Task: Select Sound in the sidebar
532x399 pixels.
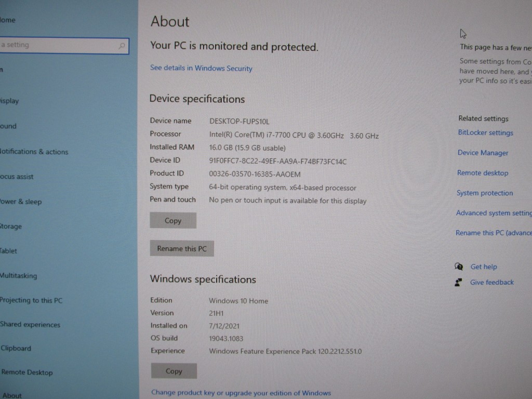Action: coord(8,126)
